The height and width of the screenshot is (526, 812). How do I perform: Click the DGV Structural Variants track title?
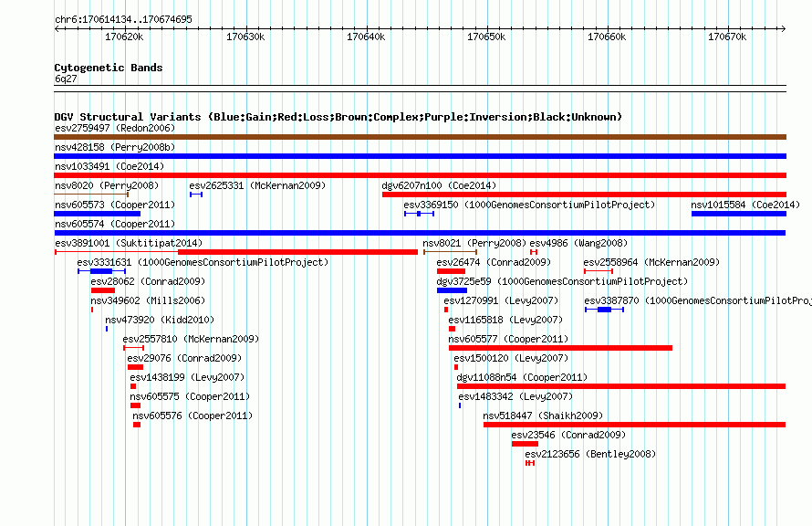tap(338, 117)
